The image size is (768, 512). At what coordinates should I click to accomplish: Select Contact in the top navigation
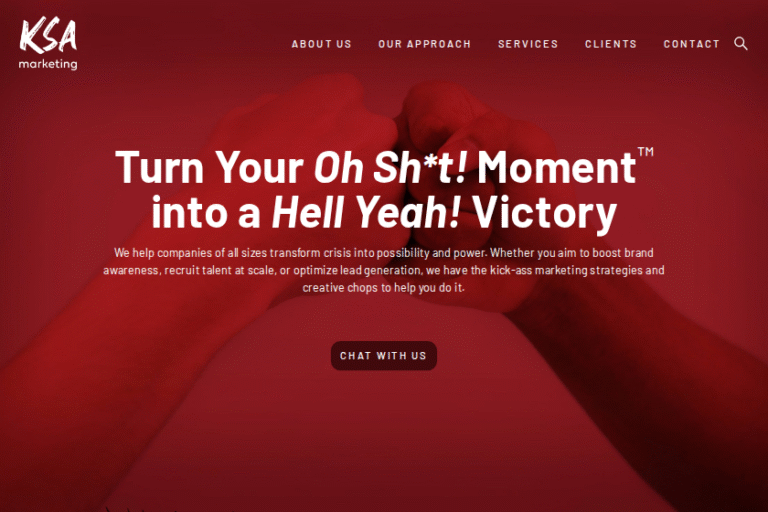point(692,44)
